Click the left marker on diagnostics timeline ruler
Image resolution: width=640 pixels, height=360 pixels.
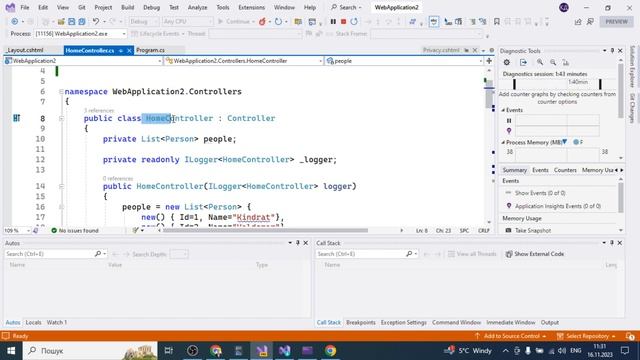click(x=514, y=84)
